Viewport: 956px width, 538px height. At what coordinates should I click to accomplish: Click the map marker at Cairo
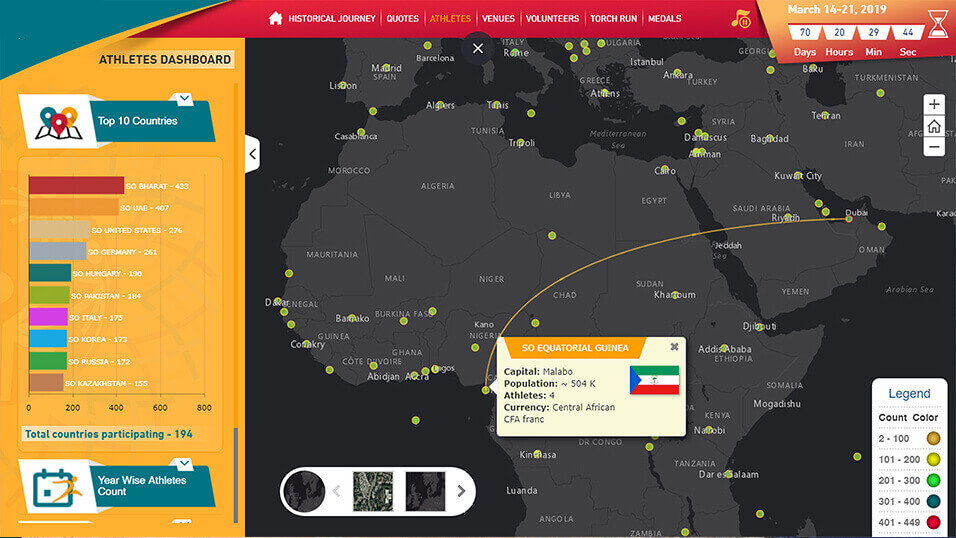[x=665, y=169]
